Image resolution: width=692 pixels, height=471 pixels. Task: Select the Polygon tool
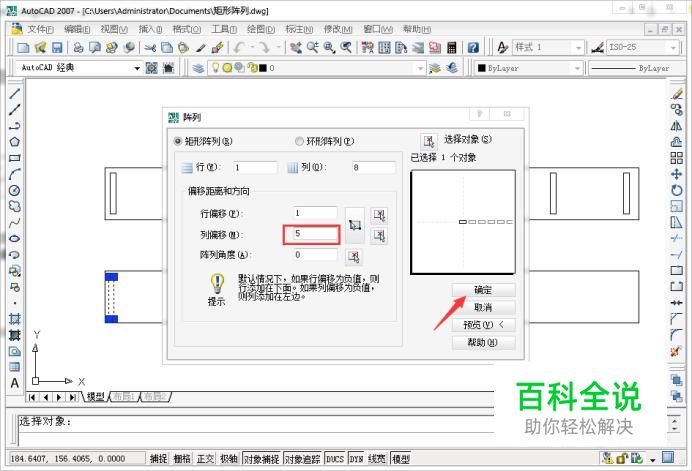pyautogui.click(x=15, y=142)
